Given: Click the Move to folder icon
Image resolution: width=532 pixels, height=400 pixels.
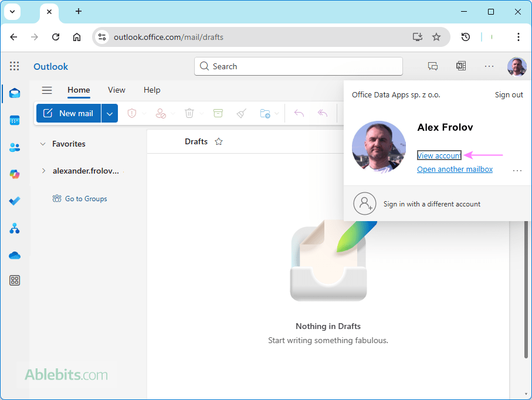Looking at the screenshot, I should pos(265,113).
